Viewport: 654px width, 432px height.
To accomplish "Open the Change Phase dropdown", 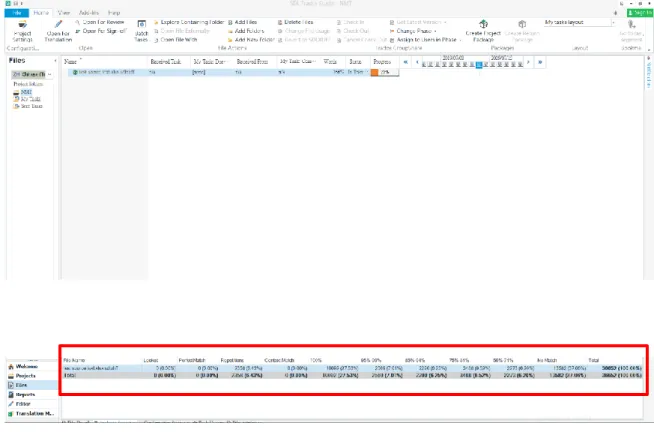I will (x=413, y=31).
